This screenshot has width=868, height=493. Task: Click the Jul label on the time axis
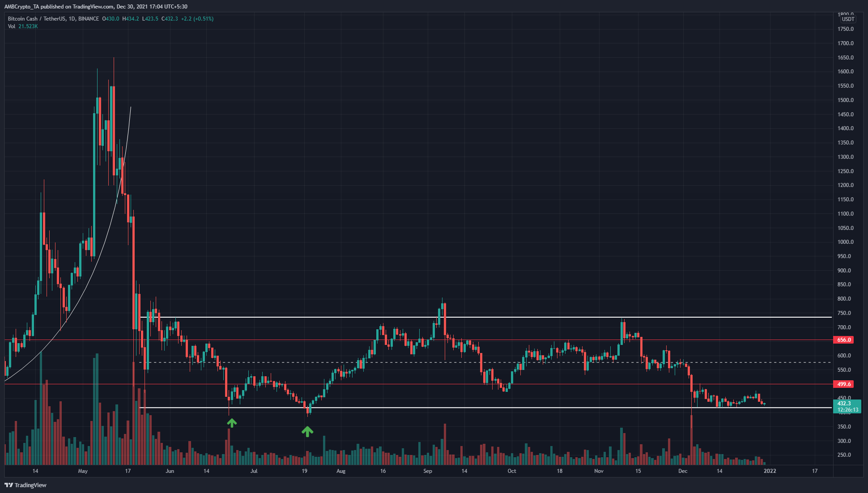click(254, 471)
